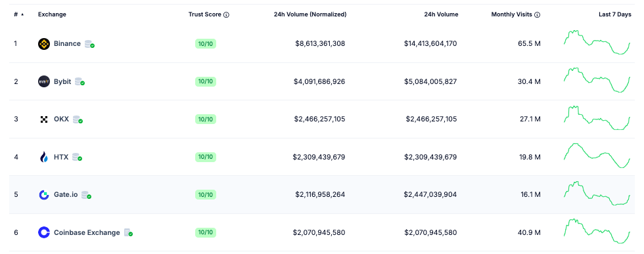
Task: Sort by 24h Volume (Normalized) header
Action: (x=310, y=14)
